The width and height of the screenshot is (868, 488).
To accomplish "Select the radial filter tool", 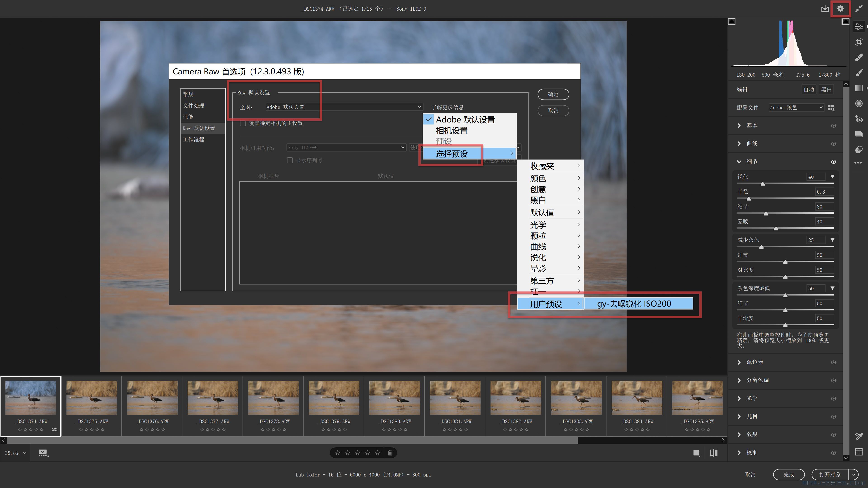I will click(x=859, y=103).
